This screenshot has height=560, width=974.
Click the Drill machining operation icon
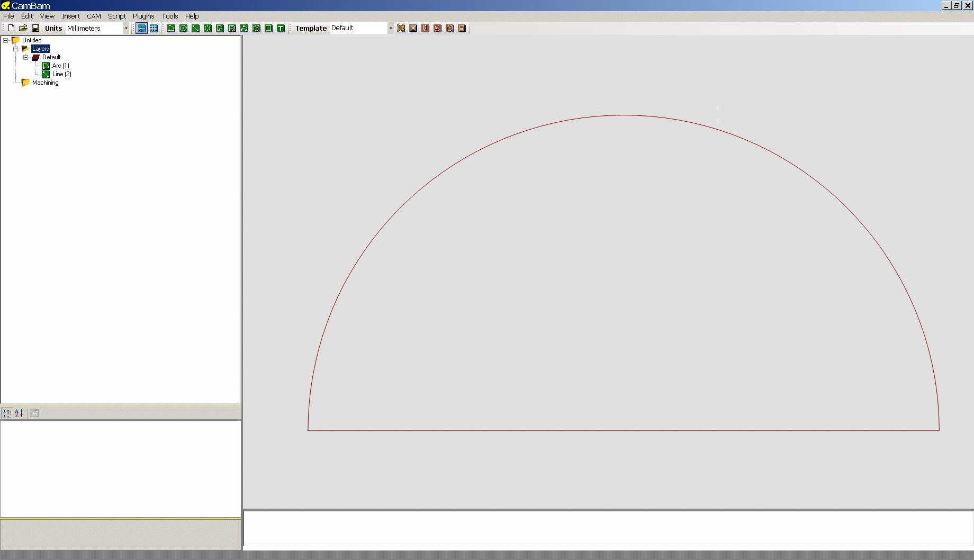tap(426, 28)
